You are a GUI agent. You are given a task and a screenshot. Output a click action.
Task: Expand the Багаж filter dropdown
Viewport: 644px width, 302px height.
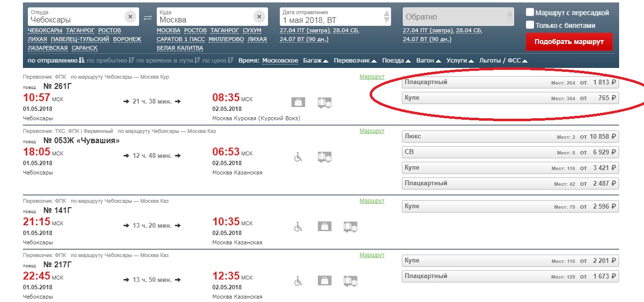click(315, 61)
